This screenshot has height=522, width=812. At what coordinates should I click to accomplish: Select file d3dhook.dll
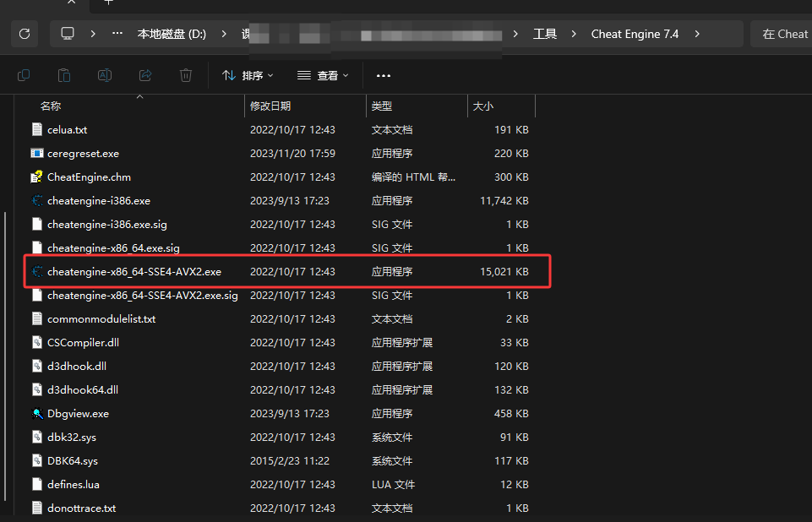click(77, 367)
